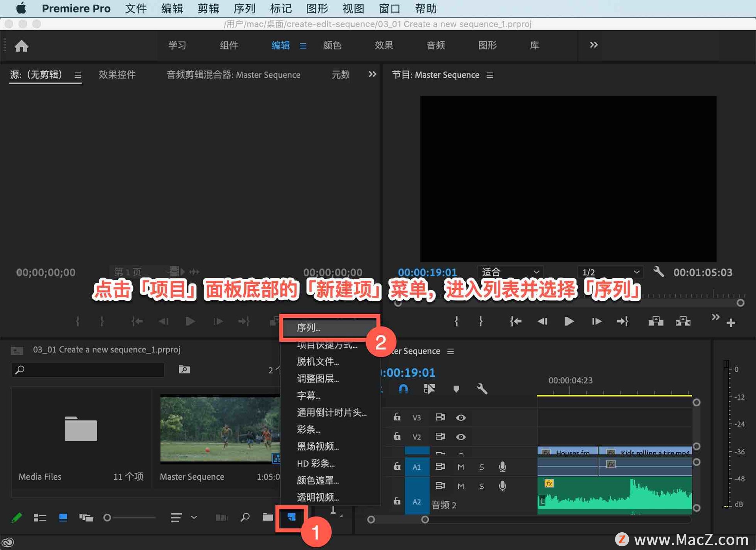Screen dimensions: 756x550
Task: Toggle the V3 track lock
Action: 397,417
